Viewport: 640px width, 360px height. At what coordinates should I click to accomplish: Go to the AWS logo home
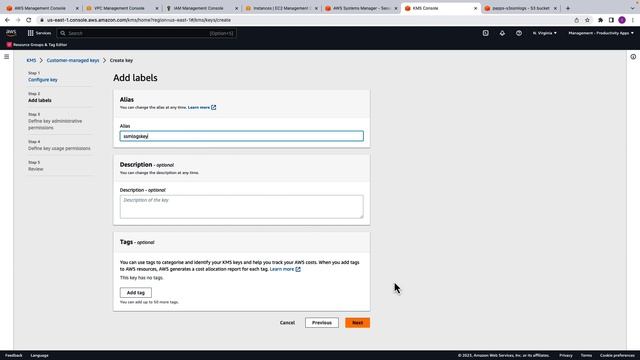tap(11, 33)
